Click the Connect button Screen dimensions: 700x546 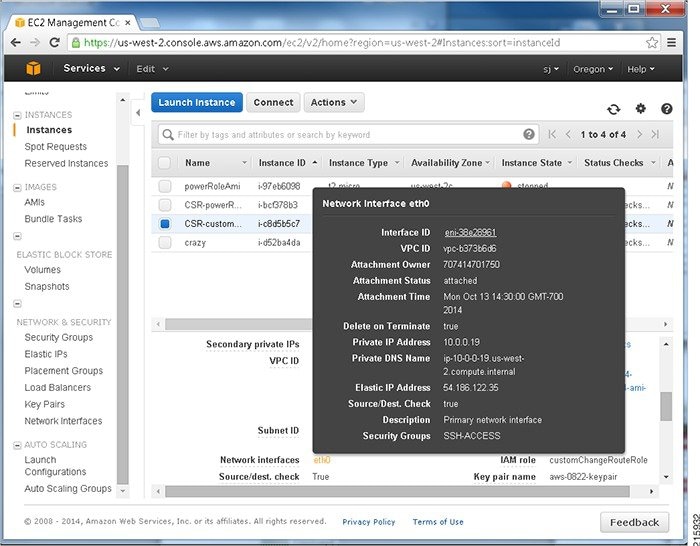[x=273, y=102]
